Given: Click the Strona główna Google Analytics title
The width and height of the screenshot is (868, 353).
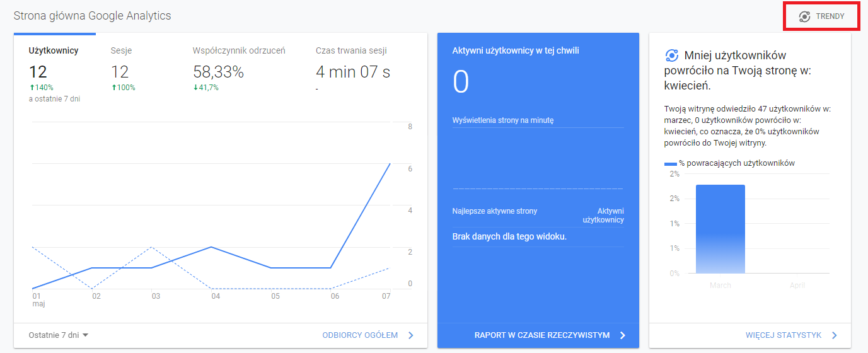Looking at the screenshot, I should (x=92, y=16).
